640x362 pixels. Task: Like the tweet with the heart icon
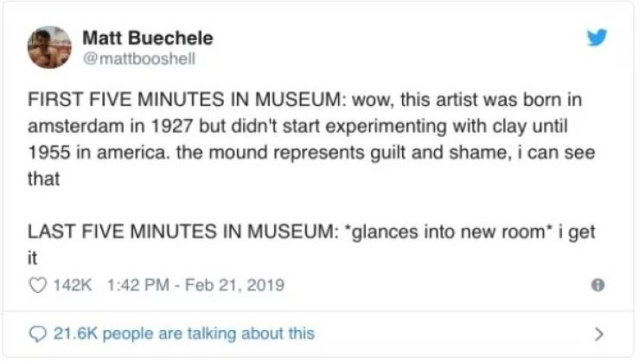point(38,285)
